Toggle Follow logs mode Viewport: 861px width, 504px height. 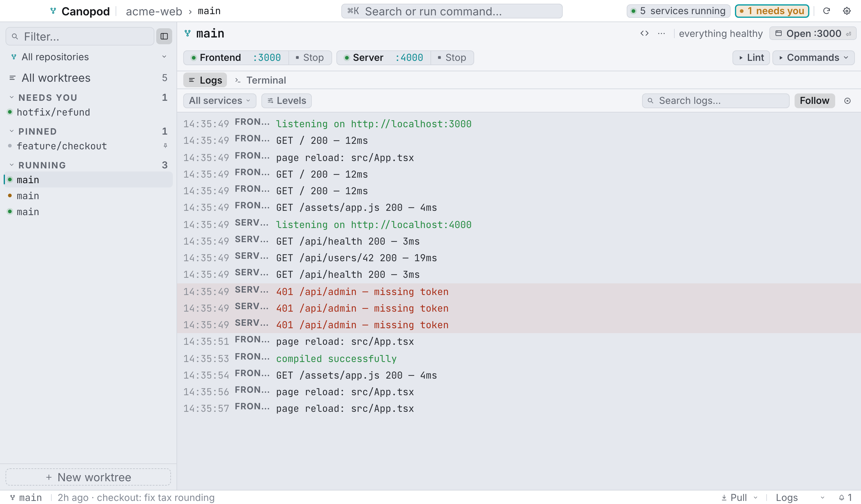(x=815, y=101)
